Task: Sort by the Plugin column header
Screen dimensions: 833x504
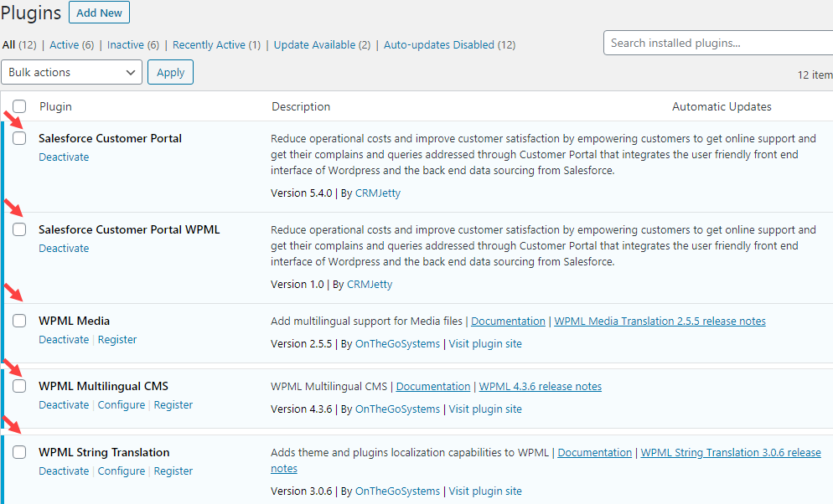Action: coord(55,106)
